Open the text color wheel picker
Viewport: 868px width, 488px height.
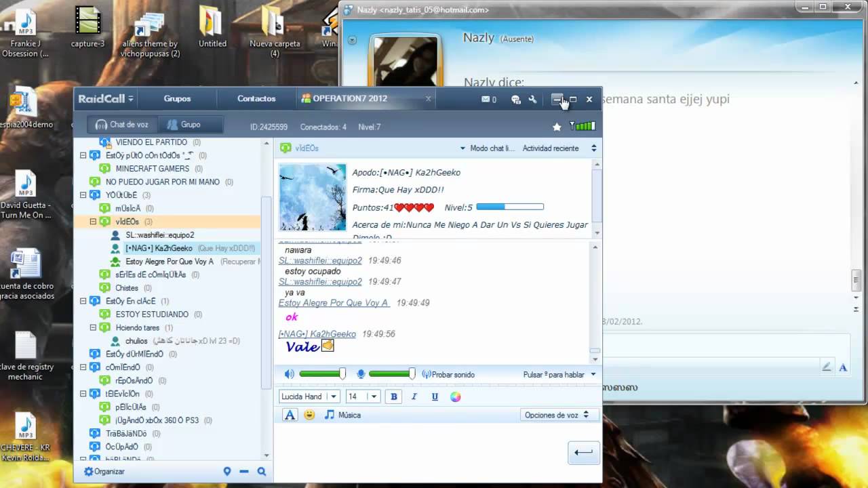456,396
